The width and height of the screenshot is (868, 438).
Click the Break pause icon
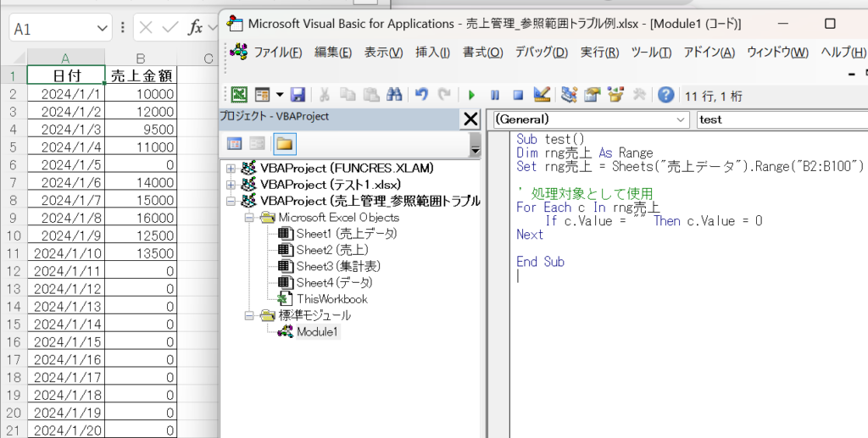495,96
